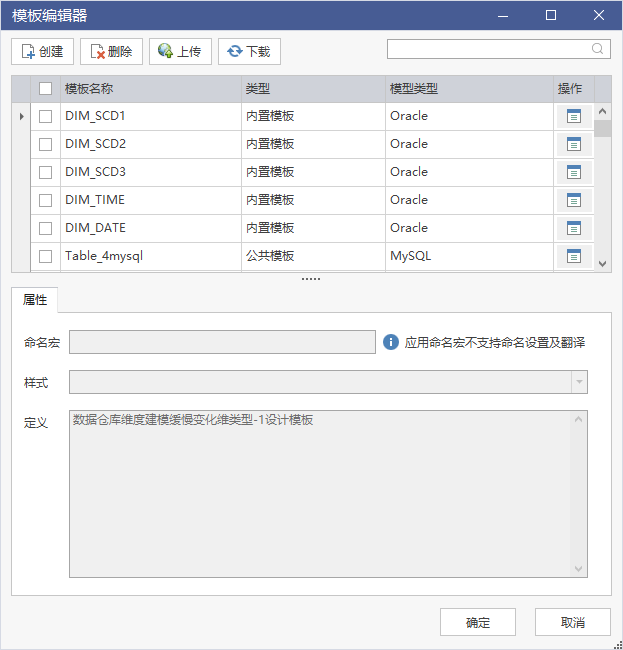Toggle the select-all header checkbox
Screen dimensions: 623x650
(45, 88)
